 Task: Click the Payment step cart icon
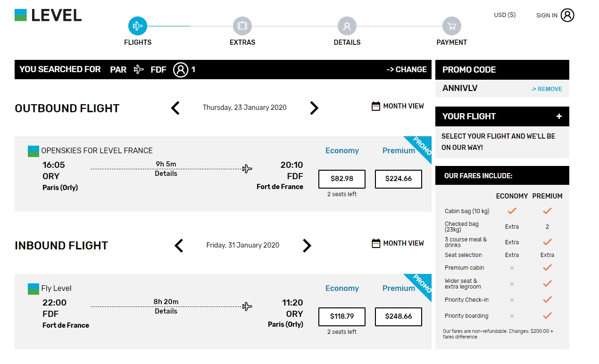(452, 26)
